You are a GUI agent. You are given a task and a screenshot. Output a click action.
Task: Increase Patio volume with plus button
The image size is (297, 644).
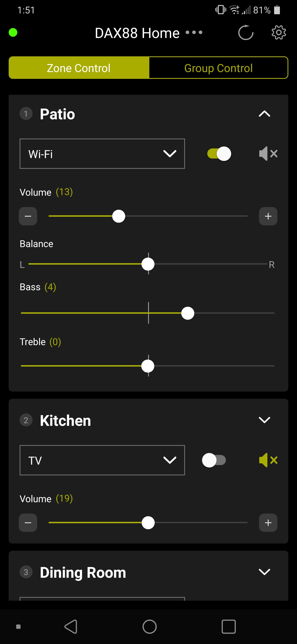[x=268, y=216]
